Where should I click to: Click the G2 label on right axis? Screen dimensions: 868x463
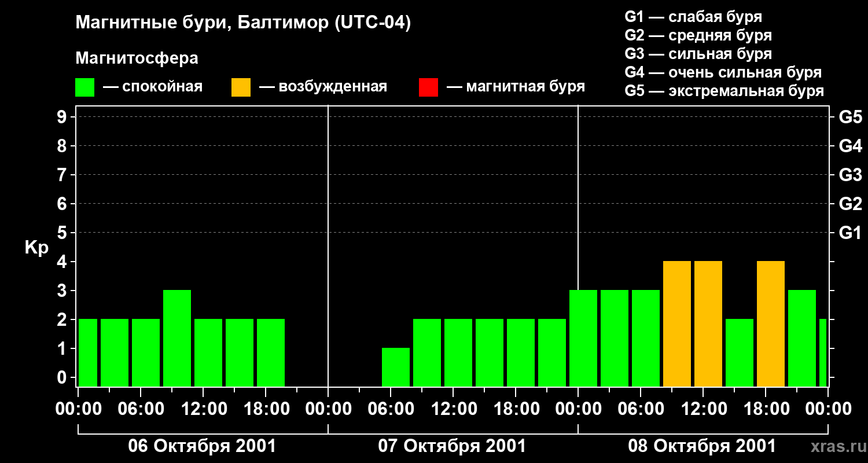coord(850,204)
